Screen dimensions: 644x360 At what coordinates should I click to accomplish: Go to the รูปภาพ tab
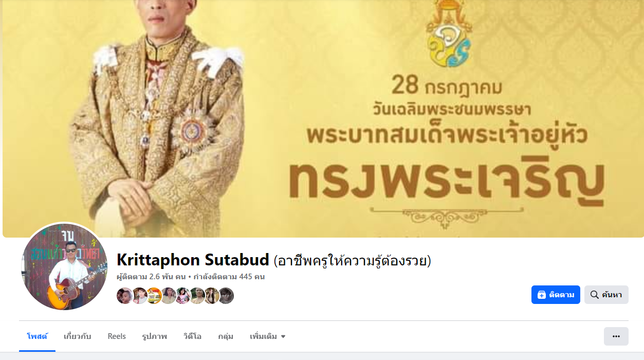click(x=155, y=336)
